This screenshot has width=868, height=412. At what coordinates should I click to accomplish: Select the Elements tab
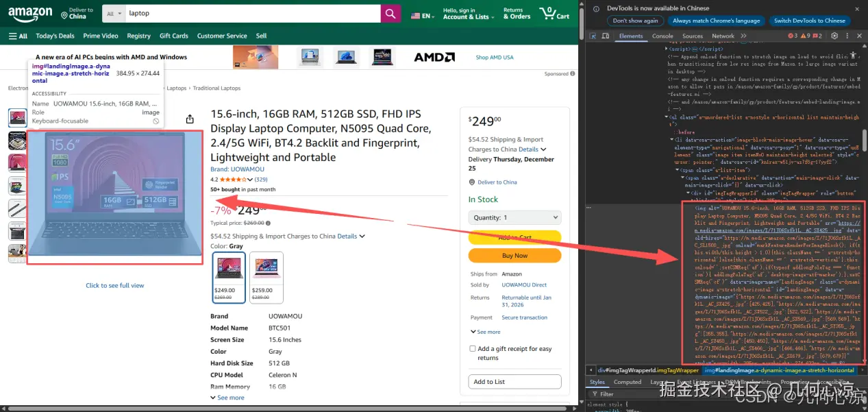coord(631,36)
